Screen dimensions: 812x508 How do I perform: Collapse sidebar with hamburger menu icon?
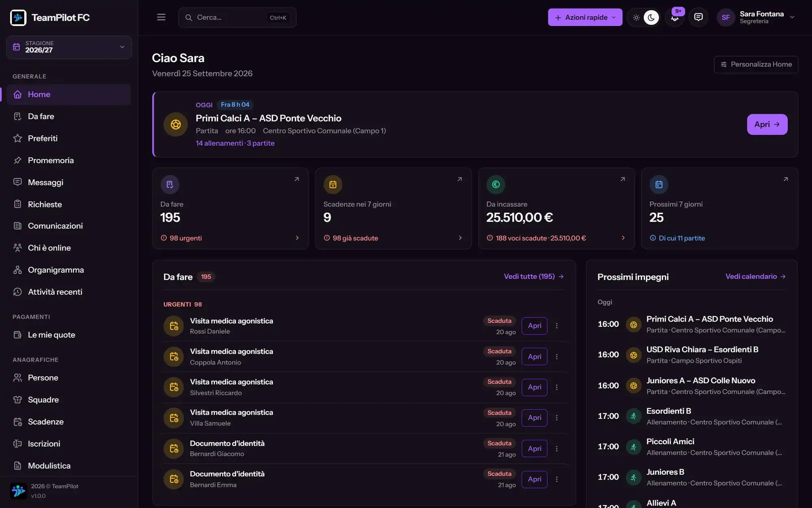(161, 17)
